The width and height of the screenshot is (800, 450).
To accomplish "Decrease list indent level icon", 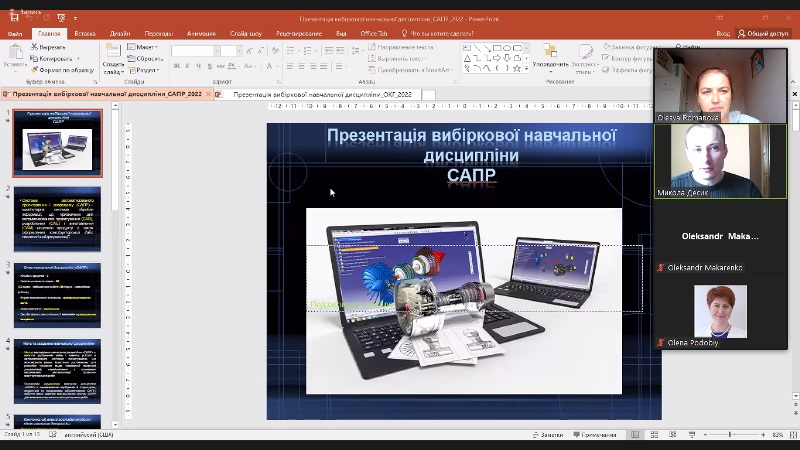I will pyautogui.click(x=329, y=51).
